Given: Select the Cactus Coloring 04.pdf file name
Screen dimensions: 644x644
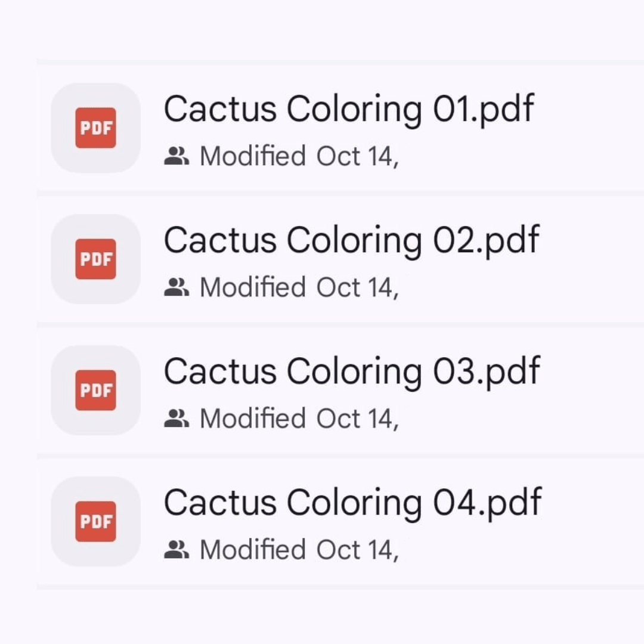Looking at the screenshot, I should [352, 503].
